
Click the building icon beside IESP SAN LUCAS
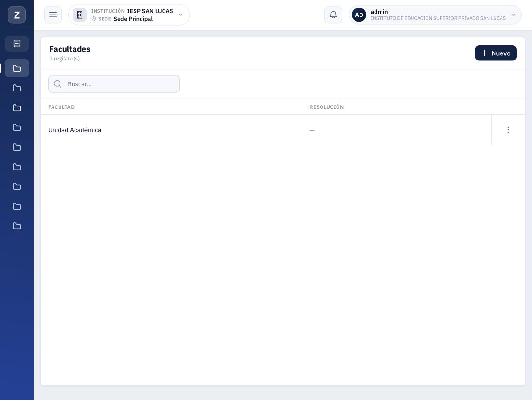click(x=80, y=15)
